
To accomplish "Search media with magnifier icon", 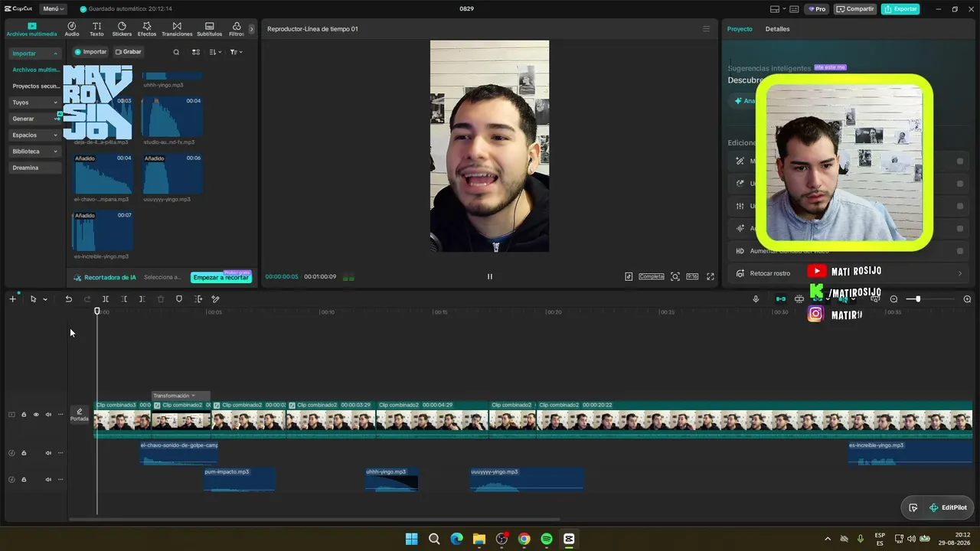I will point(176,52).
